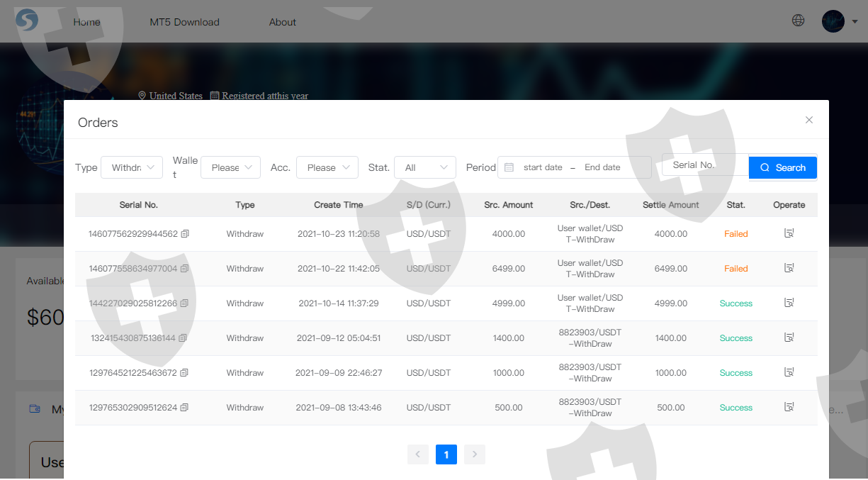Image resolution: width=868 pixels, height=480 pixels.
Task: Expand the Wallet selection dropdown
Action: 231,168
